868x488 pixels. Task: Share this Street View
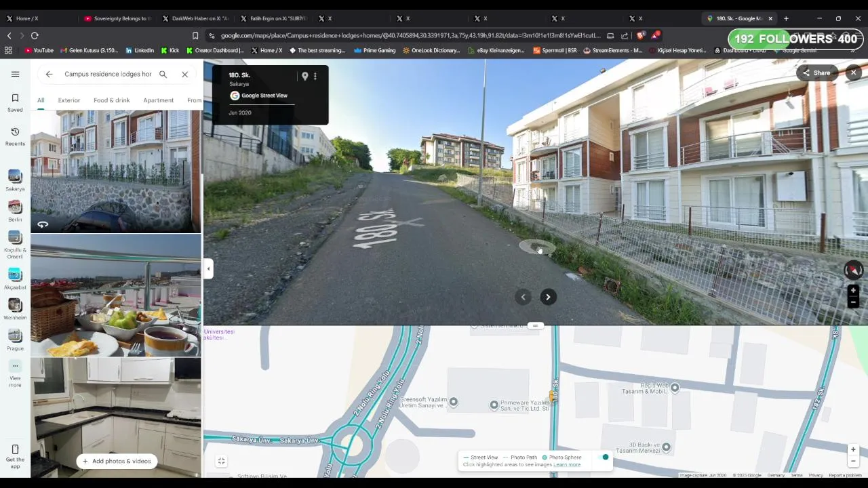pos(816,73)
